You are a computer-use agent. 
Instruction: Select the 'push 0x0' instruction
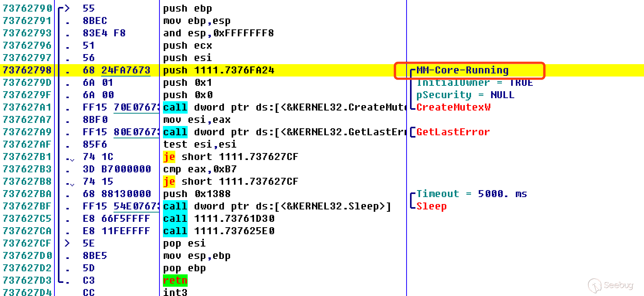(187, 95)
